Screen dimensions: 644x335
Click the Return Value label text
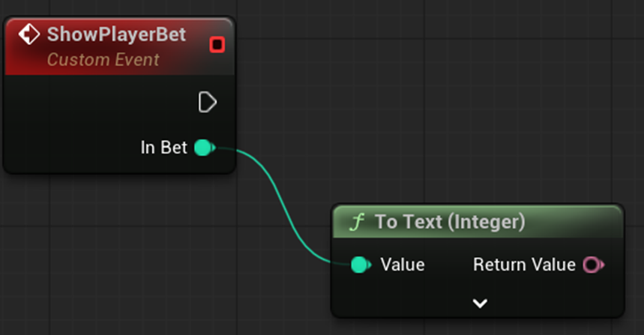pos(524,265)
